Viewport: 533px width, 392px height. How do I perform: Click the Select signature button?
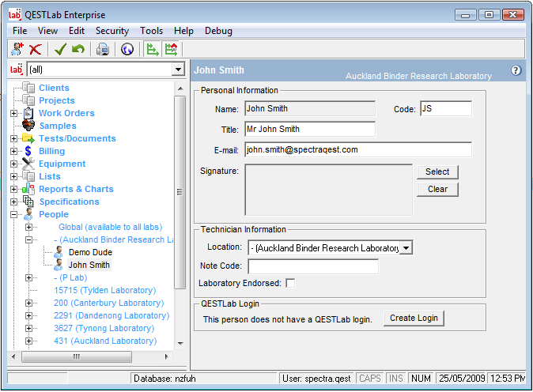(x=437, y=171)
